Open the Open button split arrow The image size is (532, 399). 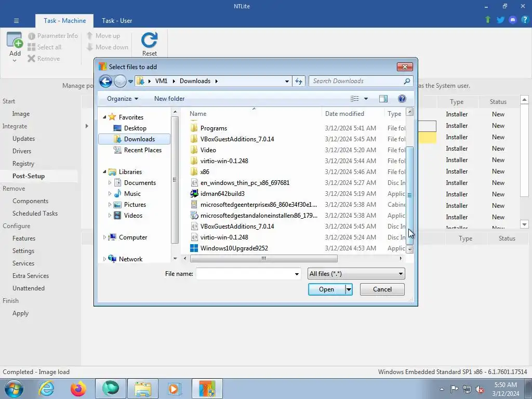349,289
